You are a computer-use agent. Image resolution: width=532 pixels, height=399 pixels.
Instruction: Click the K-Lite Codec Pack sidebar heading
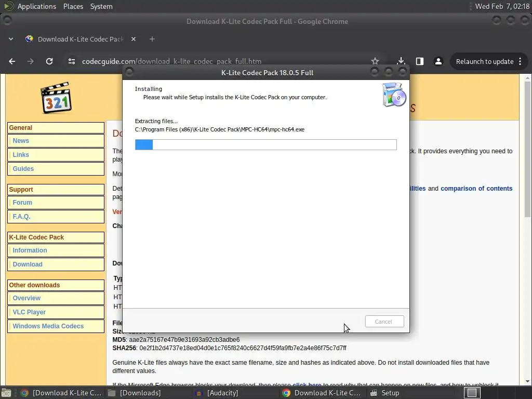point(36,237)
